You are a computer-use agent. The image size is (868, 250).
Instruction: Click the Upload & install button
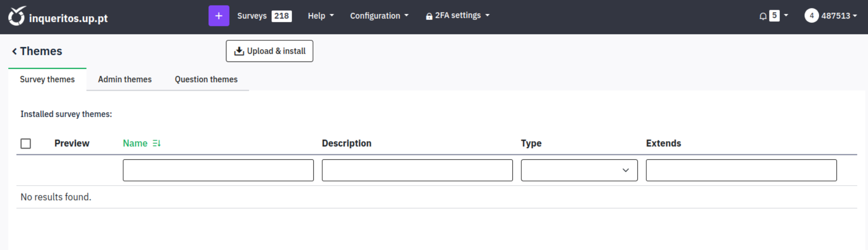pos(269,51)
